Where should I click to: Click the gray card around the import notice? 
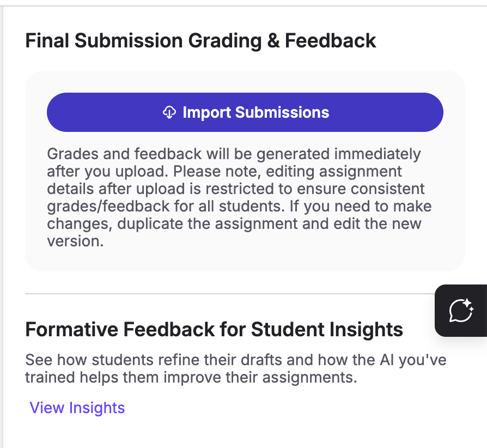(245, 171)
